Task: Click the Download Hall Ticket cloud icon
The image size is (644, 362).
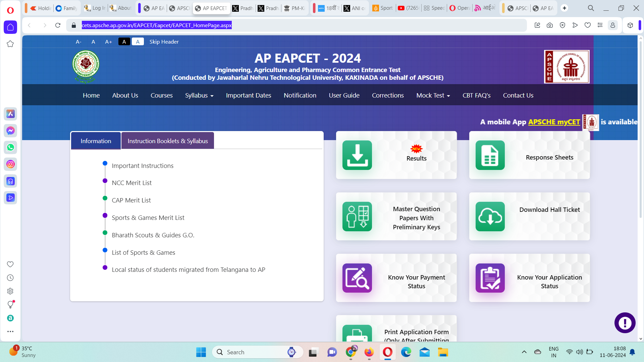Action: (490, 217)
